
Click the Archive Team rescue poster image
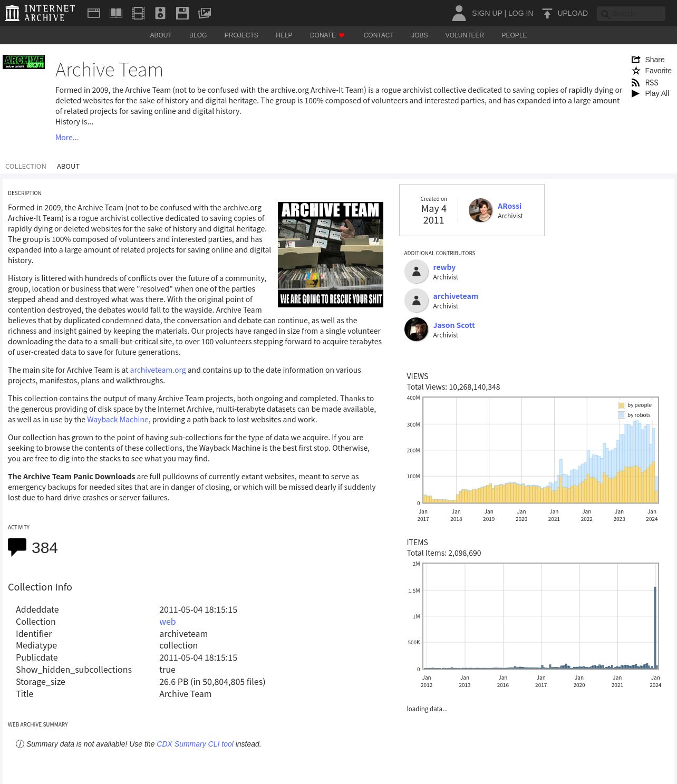coord(331,255)
